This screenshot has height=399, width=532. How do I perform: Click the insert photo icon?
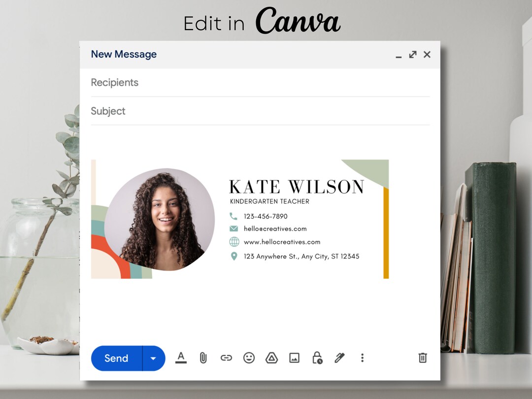(294, 358)
